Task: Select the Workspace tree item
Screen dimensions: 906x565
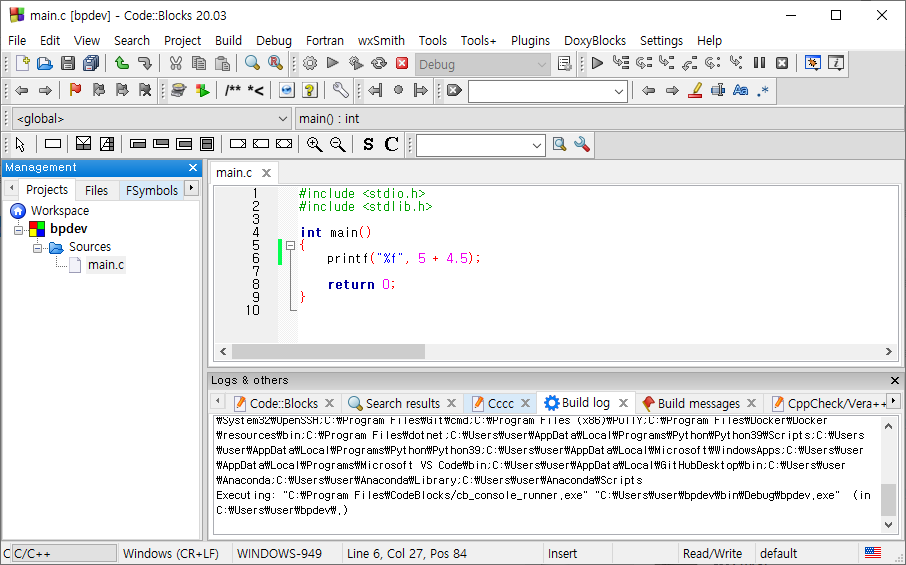Action: pyautogui.click(x=60, y=210)
